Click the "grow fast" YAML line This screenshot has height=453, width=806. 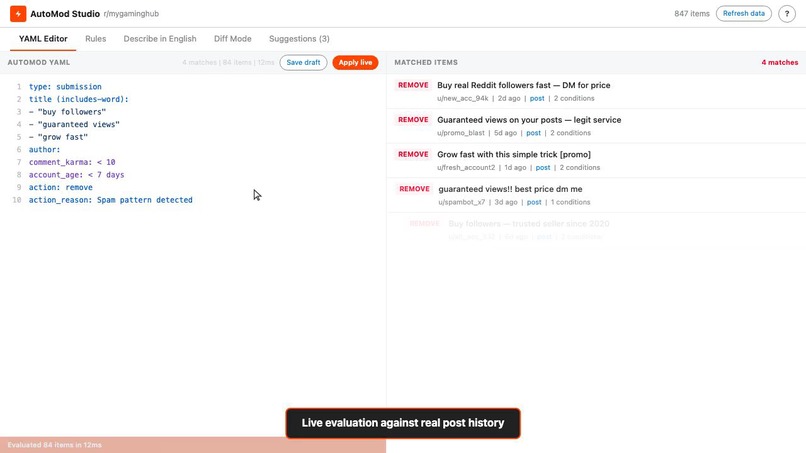pos(58,137)
